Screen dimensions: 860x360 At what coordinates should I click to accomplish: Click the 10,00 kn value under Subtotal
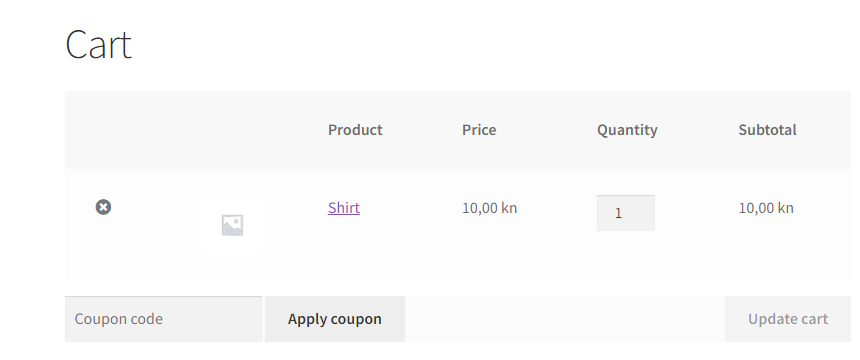pos(766,208)
